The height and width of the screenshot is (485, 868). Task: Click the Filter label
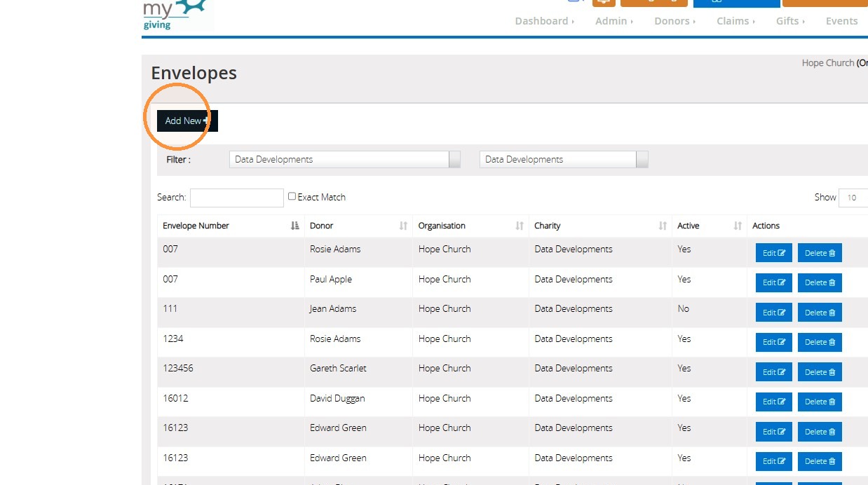click(179, 159)
